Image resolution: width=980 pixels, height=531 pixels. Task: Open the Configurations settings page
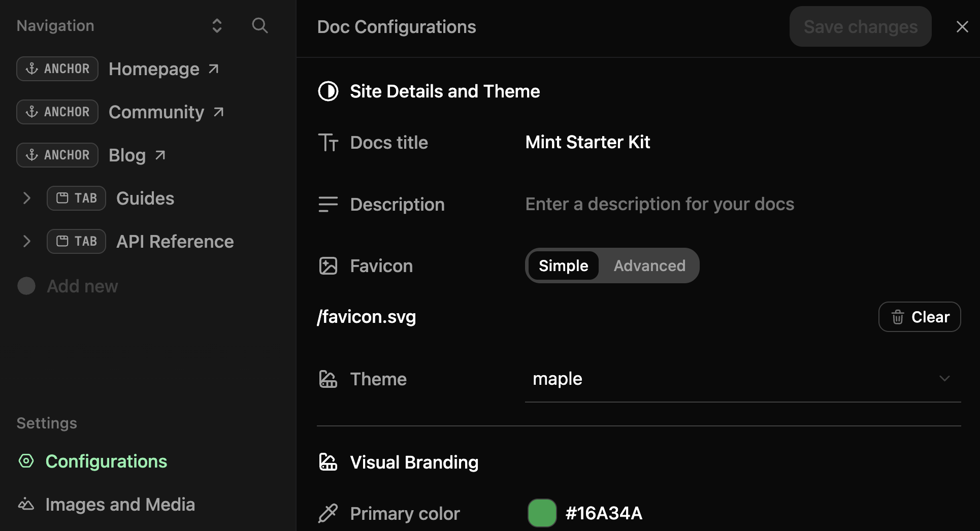tap(106, 461)
